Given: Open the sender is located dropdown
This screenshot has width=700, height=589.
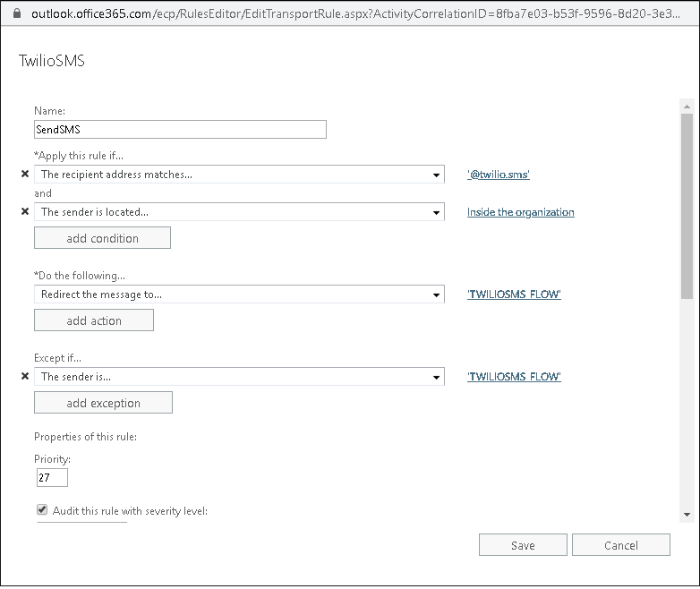Looking at the screenshot, I should click(x=239, y=211).
